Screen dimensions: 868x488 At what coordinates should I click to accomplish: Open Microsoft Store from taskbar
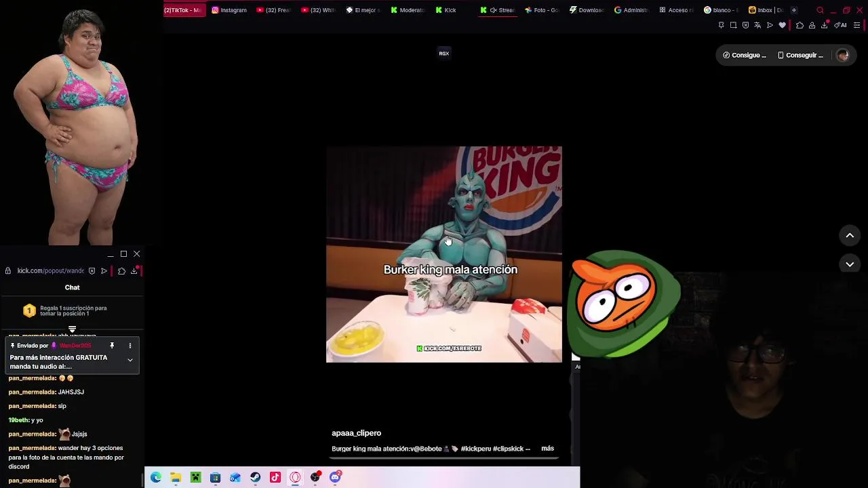[x=215, y=478]
